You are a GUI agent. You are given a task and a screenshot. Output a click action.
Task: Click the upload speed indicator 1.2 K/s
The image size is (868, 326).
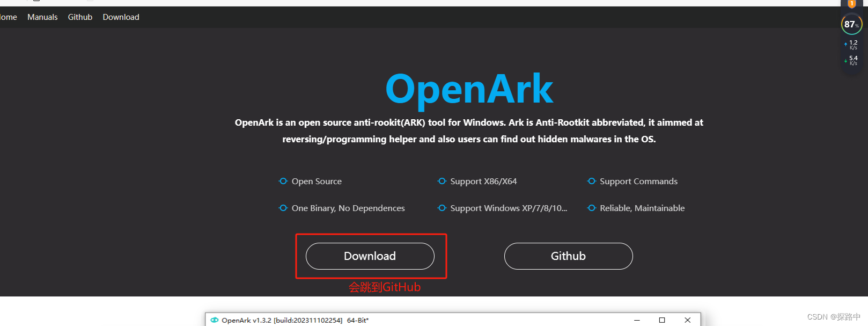[851, 45]
